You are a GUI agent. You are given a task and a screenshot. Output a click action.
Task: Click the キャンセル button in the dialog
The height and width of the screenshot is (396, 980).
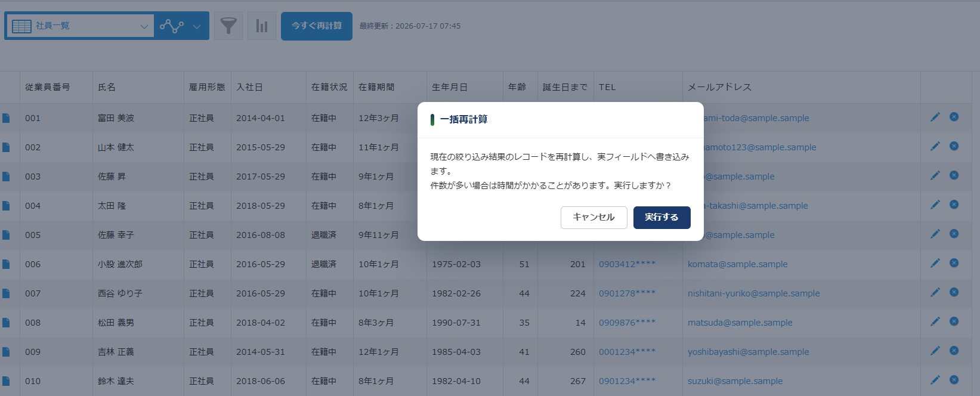point(593,218)
